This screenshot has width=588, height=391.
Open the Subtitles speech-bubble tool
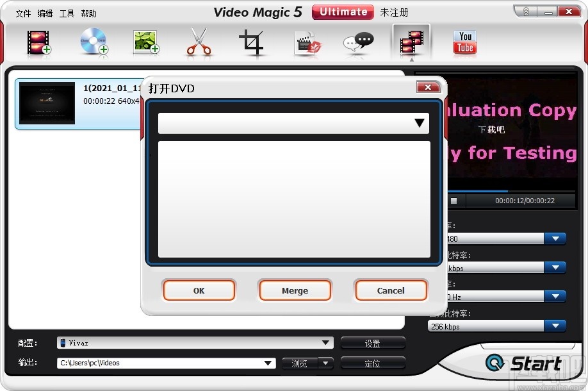click(x=359, y=42)
